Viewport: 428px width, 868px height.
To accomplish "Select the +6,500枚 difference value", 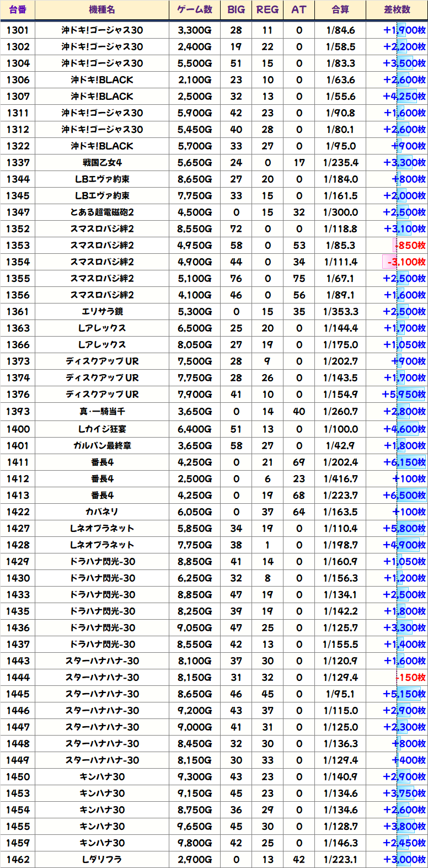I will 404,496.
